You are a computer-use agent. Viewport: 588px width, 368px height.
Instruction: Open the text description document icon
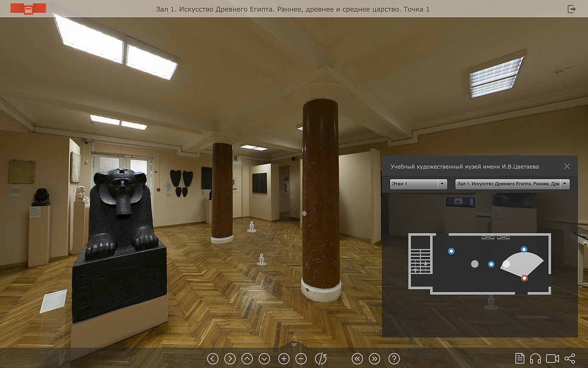(x=519, y=359)
